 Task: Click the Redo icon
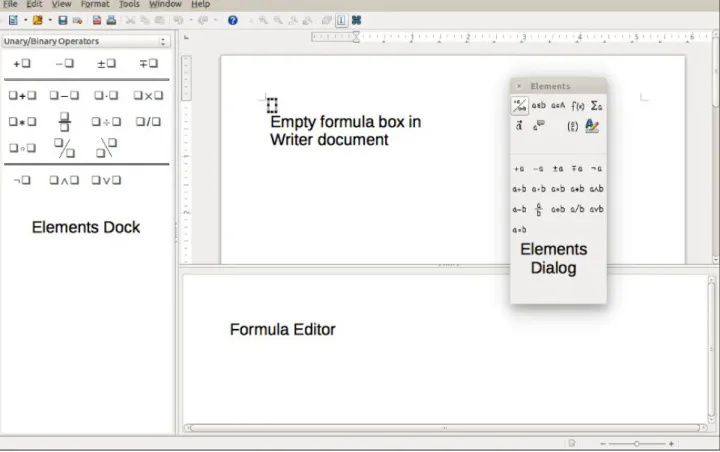(x=202, y=20)
